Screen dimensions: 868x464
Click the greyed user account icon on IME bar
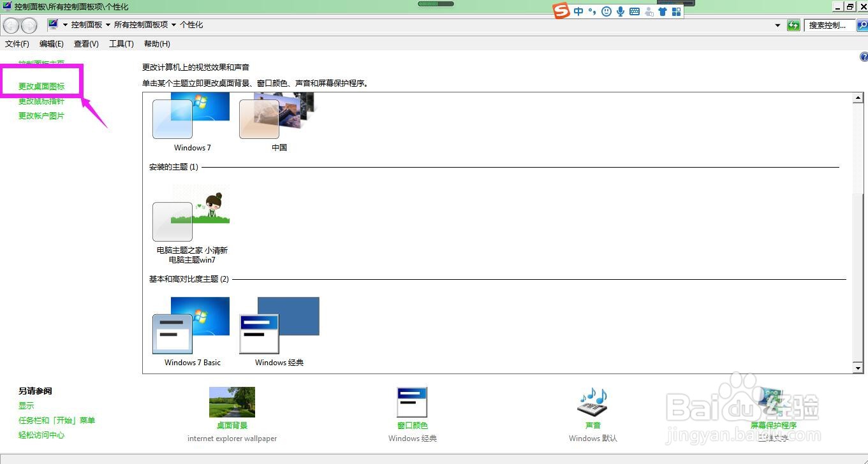coord(649,11)
